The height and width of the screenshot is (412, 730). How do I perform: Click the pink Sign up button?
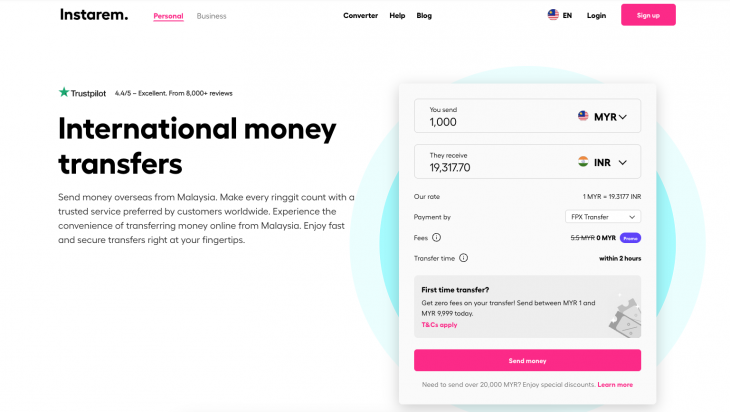point(648,15)
